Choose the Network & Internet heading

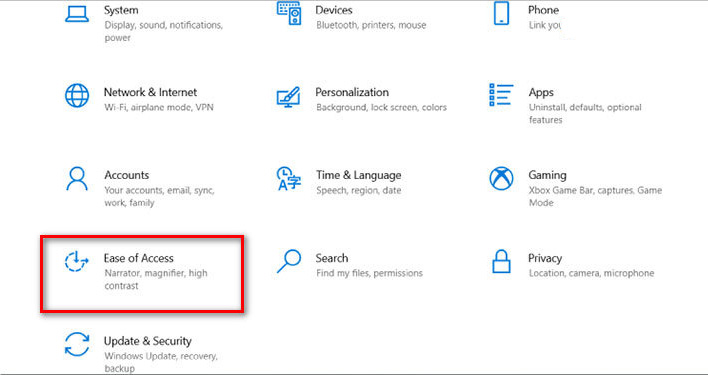pos(150,92)
